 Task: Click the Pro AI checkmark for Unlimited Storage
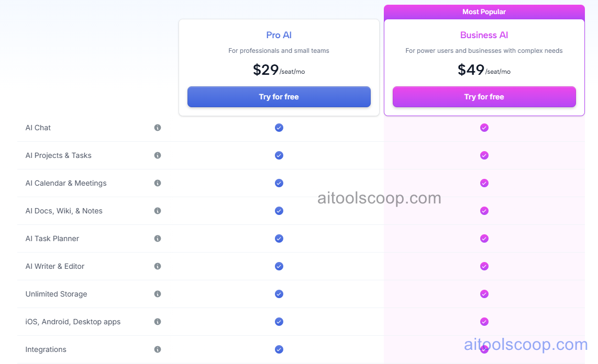pos(279,294)
